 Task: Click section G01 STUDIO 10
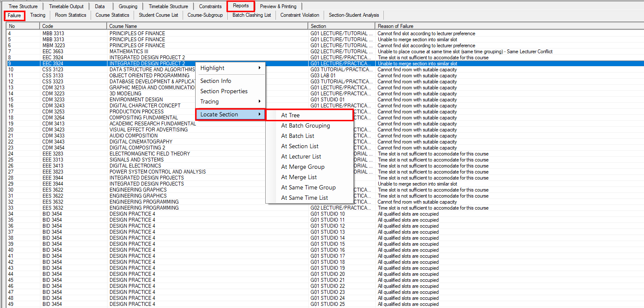[x=328, y=214]
